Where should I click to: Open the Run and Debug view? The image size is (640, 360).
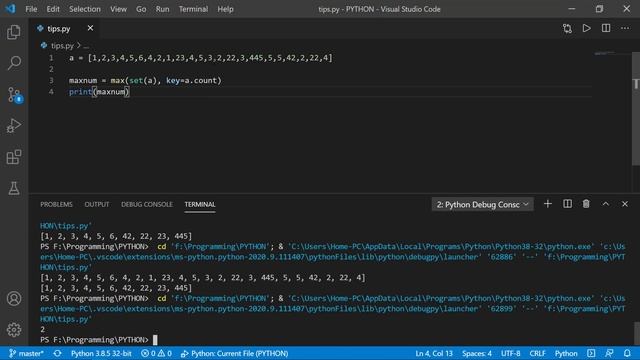point(14,126)
